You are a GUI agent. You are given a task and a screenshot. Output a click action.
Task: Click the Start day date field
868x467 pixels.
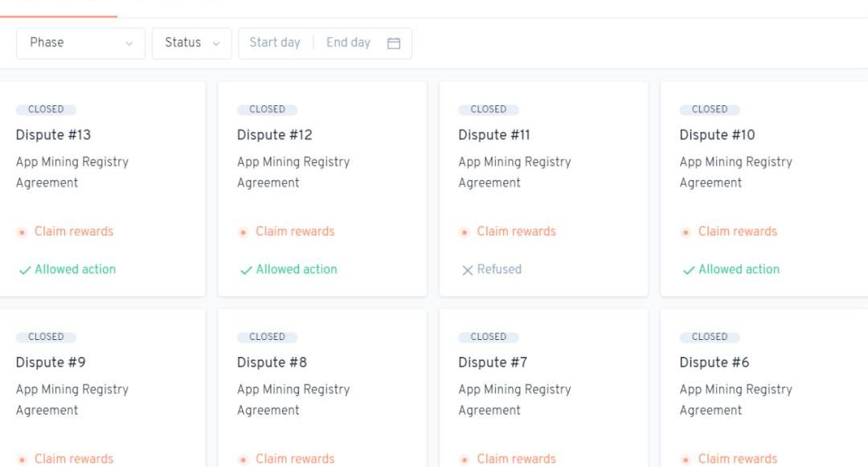(275, 43)
